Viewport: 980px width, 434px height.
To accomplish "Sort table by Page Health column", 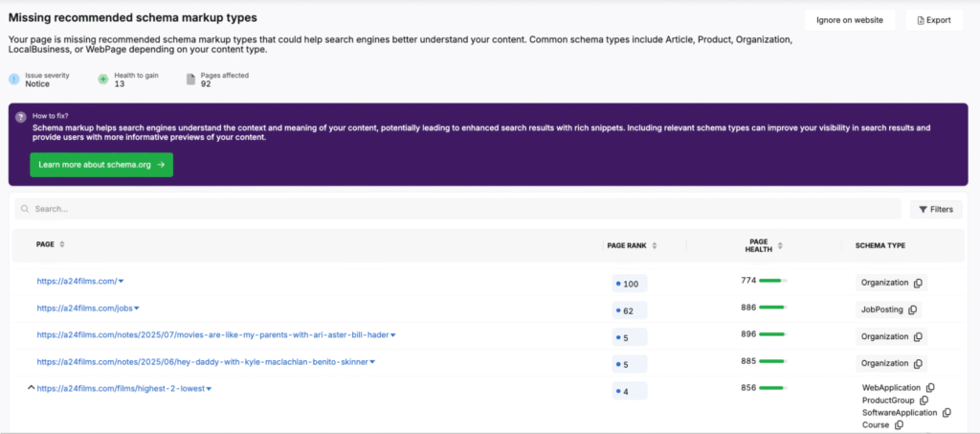I will [780, 246].
